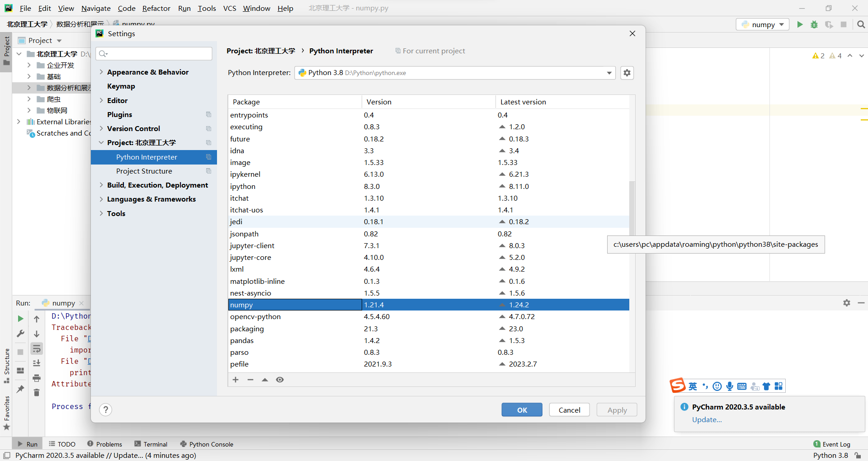Screen dimensions: 868x461
Task: Click the Rerun icon in the Run panel
Action: 20,319
